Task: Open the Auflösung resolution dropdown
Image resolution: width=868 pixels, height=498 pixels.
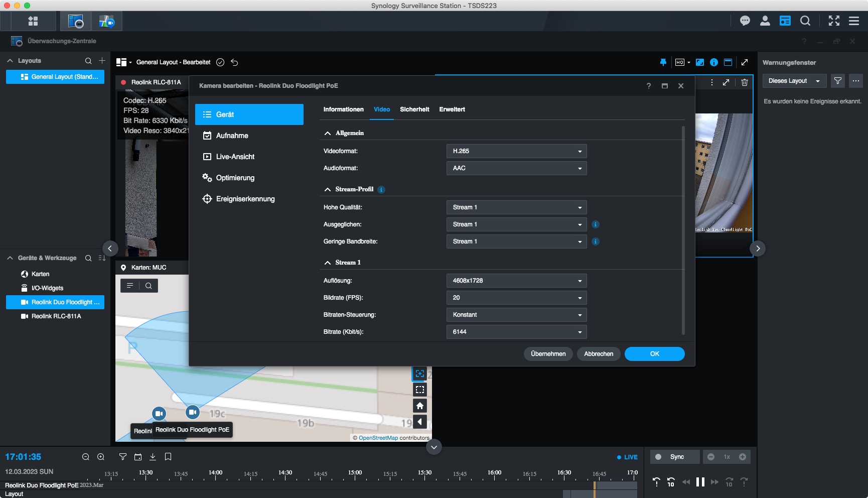Action: point(516,281)
